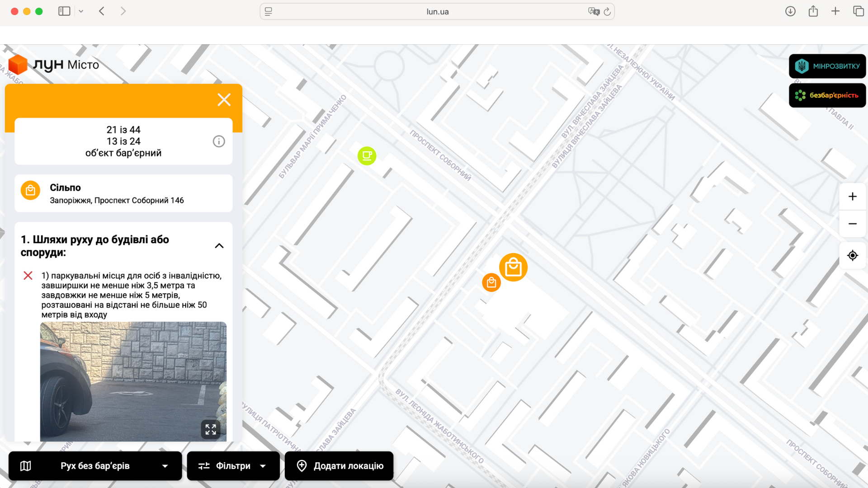Viewport: 868px width, 488px height.
Task: Click the small orange shopping bag marker
Action: 491,283
